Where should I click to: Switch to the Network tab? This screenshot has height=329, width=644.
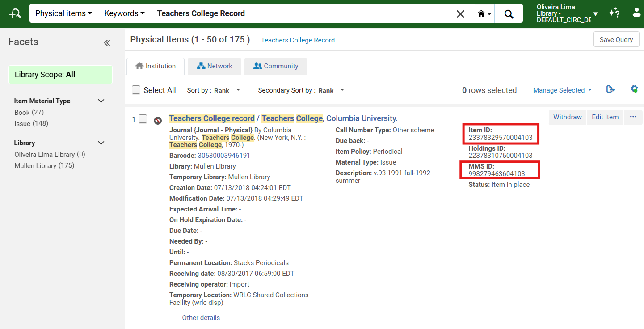[x=215, y=66]
